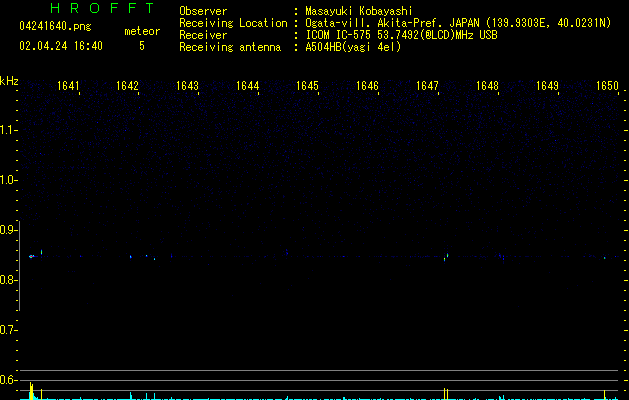
Task: Click the kHz axis unit label
Action: [9, 81]
